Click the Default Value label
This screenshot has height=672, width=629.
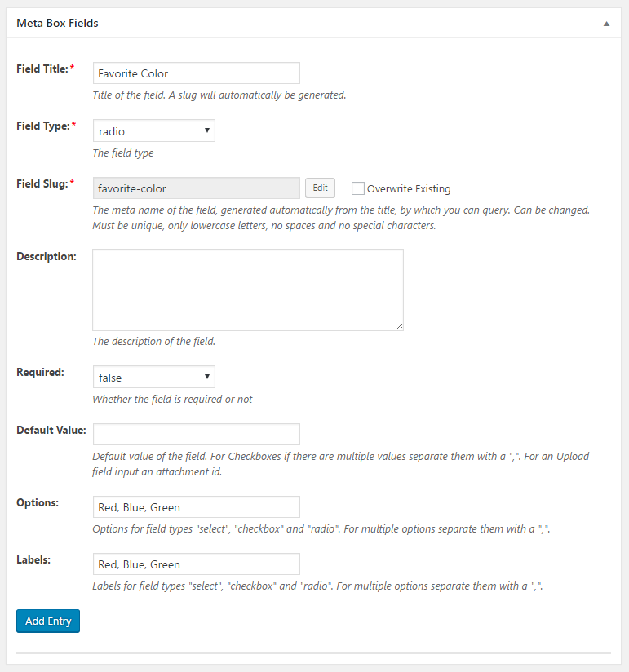click(x=51, y=431)
